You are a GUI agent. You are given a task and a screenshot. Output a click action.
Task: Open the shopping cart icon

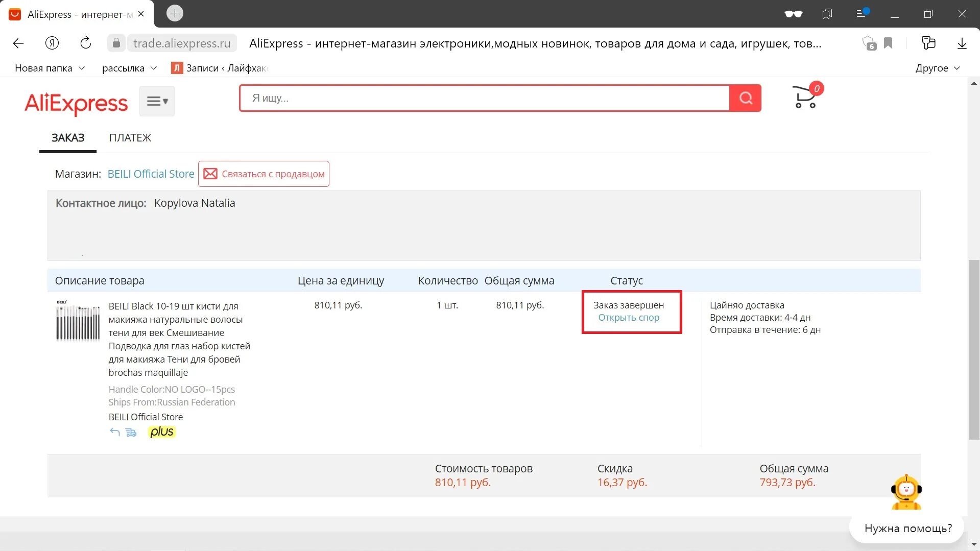click(x=805, y=97)
